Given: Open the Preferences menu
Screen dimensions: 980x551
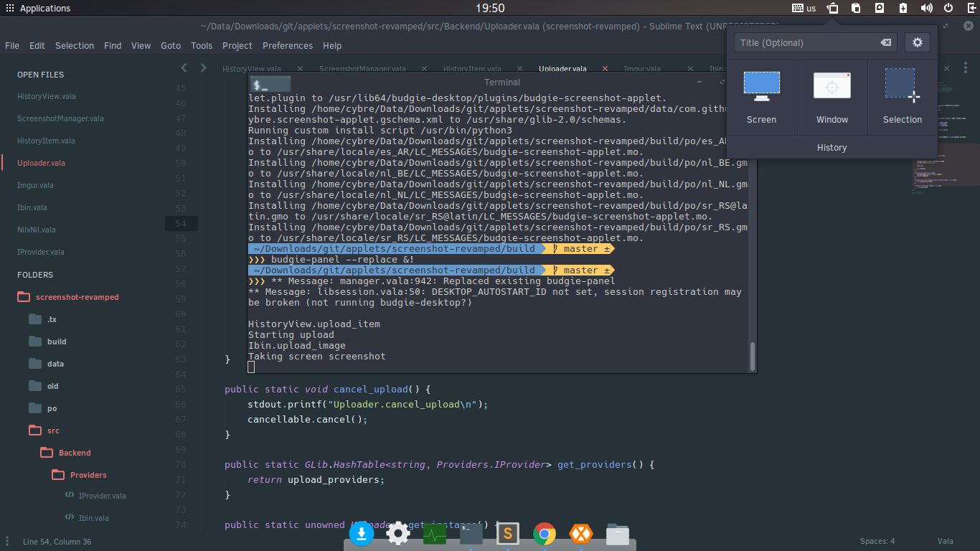Looking at the screenshot, I should click(x=288, y=45).
